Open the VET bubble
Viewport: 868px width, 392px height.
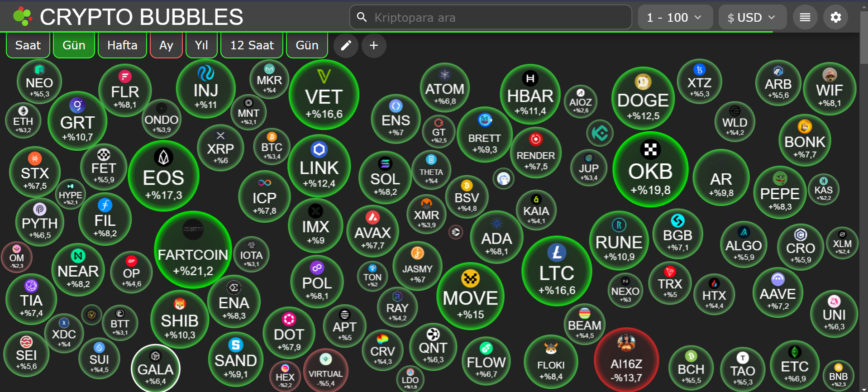[324, 95]
